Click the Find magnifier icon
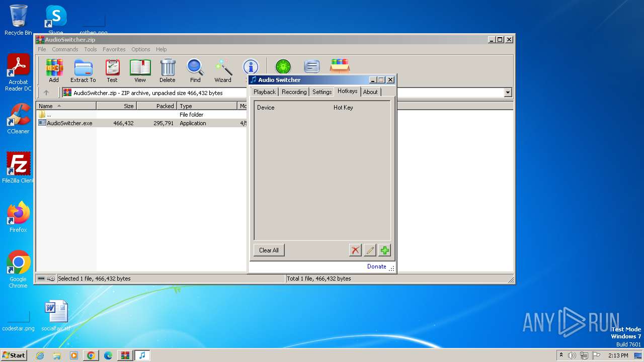The image size is (644, 362). click(x=195, y=71)
